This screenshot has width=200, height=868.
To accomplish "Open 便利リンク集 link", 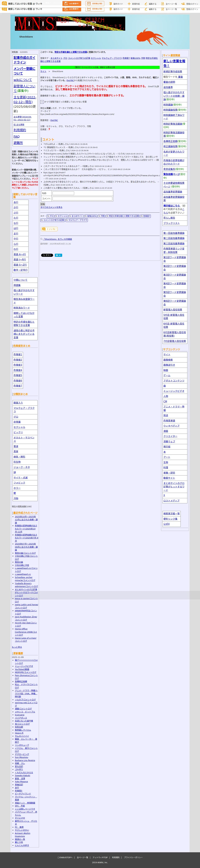I will coord(170,519).
